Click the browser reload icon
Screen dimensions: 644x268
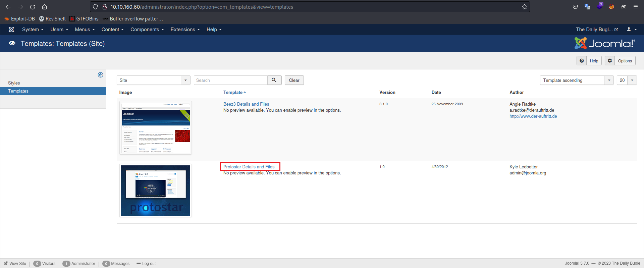point(33,7)
